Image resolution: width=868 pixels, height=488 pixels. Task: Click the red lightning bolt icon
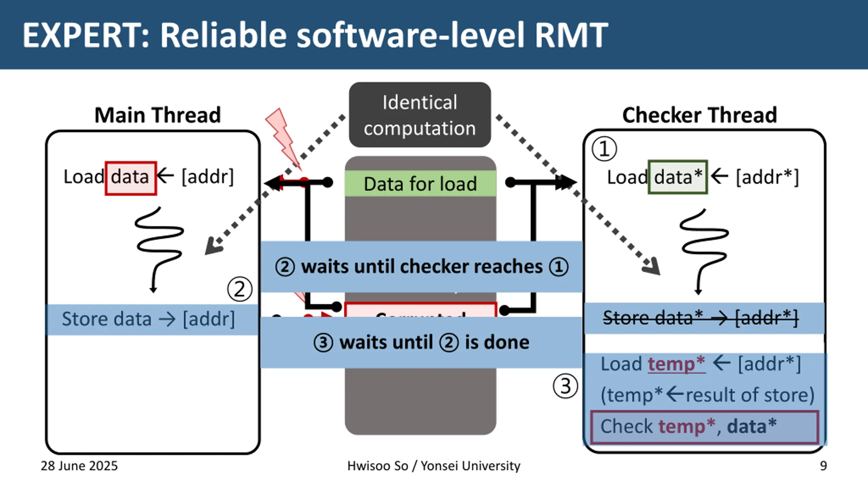click(x=283, y=139)
